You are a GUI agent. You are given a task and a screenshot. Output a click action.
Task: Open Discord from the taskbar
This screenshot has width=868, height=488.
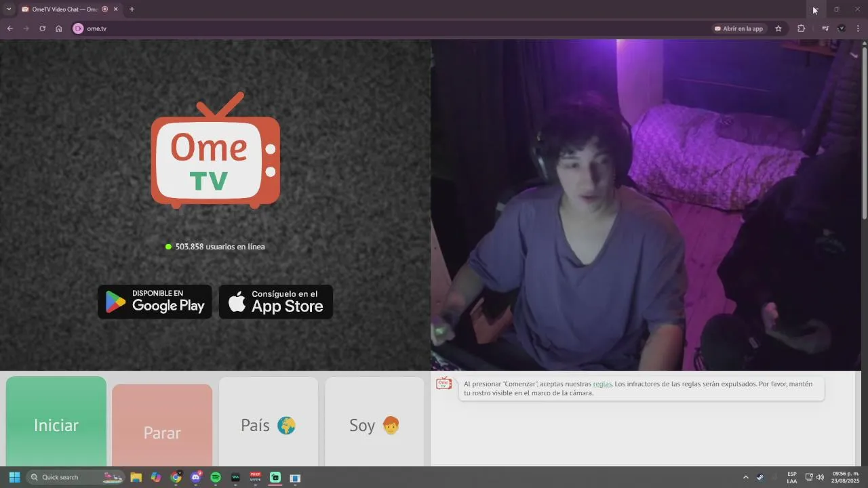click(x=196, y=477)
